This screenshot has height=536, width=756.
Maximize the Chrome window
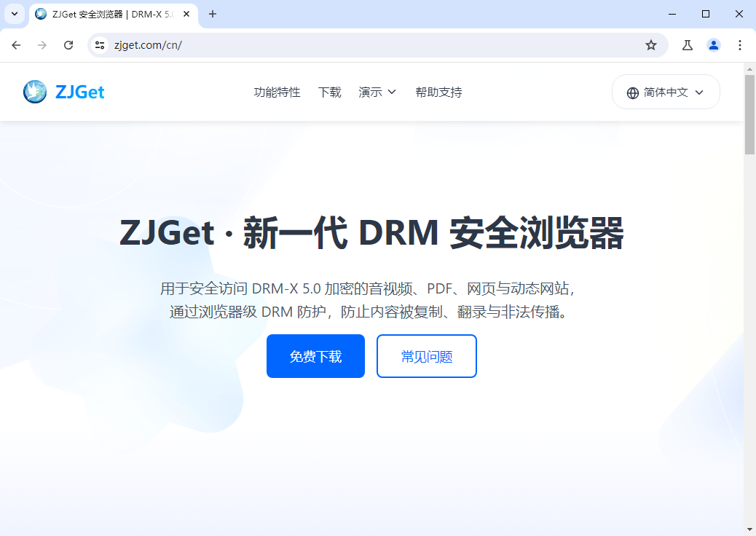[705, 14]
